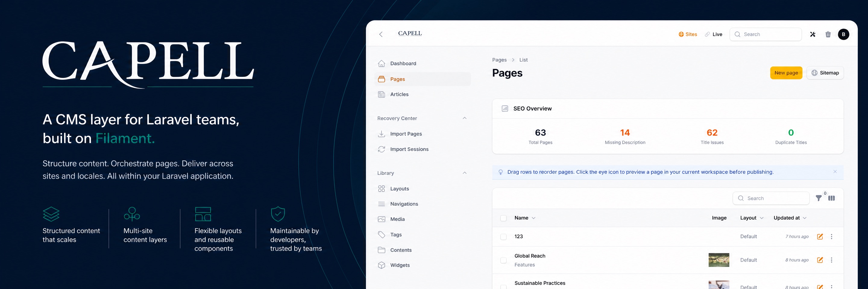
Task: Click the SEO Overview chart icon
Action: [505, 109]
